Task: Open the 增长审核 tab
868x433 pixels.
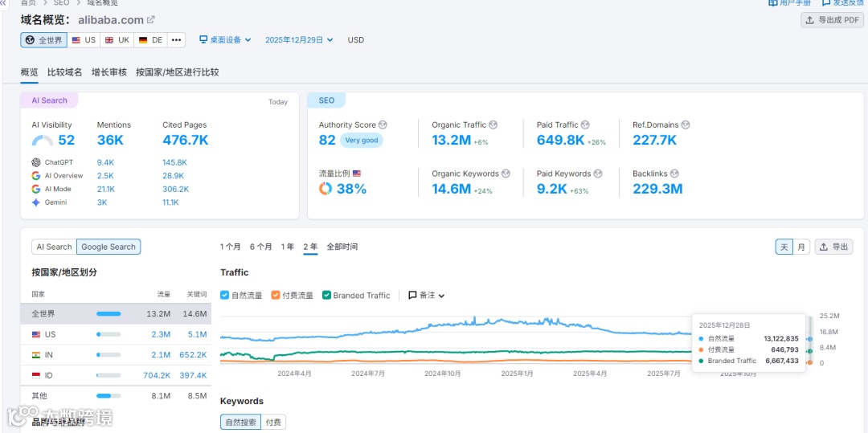Action: click(109, 72)
